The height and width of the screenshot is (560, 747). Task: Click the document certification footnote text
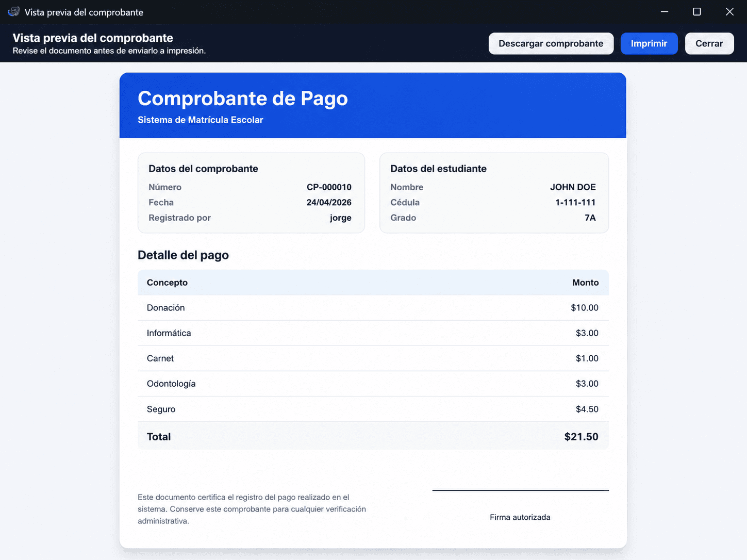click(x=252, y=509)
